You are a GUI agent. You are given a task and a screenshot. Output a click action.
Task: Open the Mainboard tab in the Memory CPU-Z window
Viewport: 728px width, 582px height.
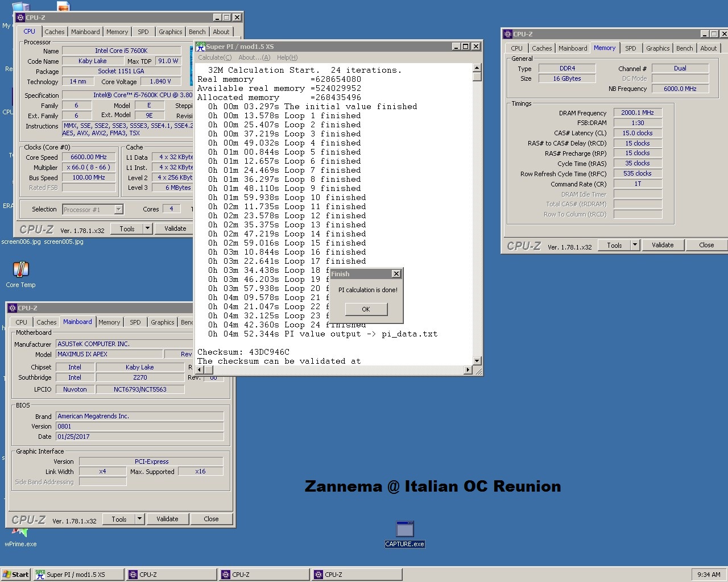pos(573,48)
